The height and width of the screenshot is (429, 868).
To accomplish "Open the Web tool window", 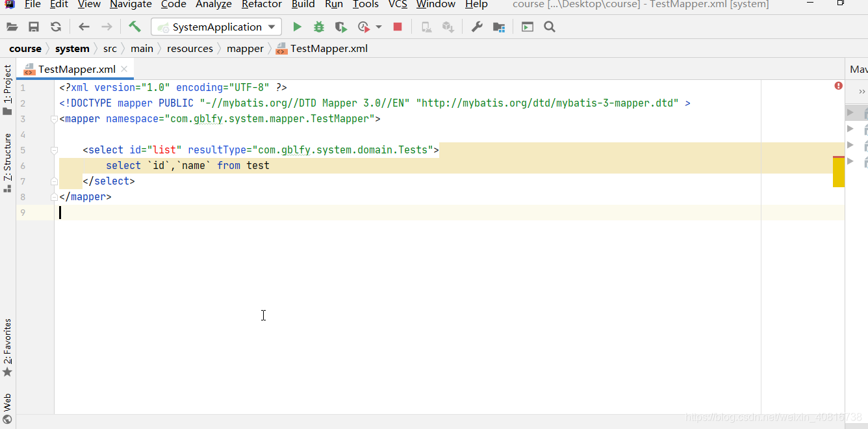I will (x=7, y=409).
